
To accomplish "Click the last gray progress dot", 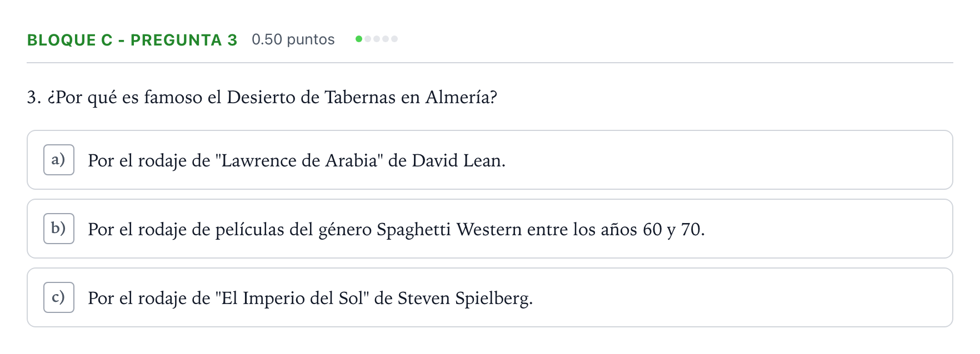I will pos(394,39).
